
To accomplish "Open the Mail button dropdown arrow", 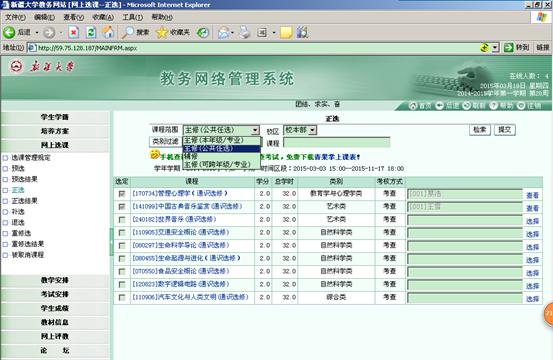I will pyautogui.click(x=232, y=33).
